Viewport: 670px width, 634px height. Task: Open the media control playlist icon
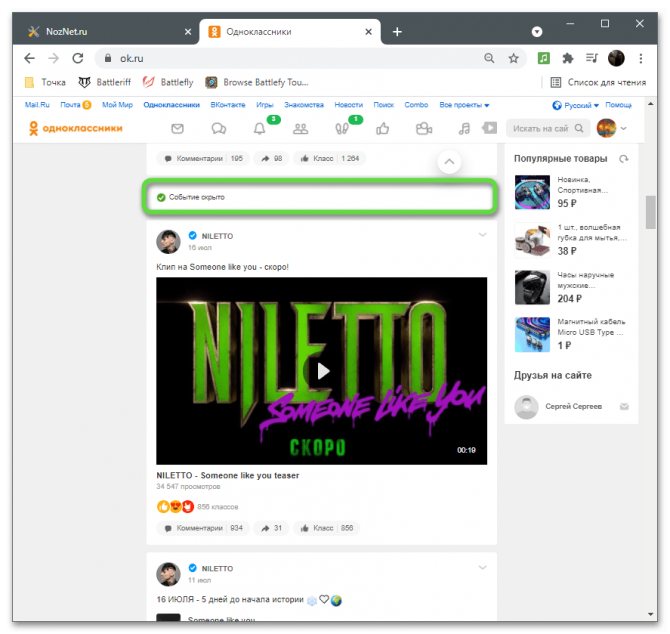click(592, 58)
